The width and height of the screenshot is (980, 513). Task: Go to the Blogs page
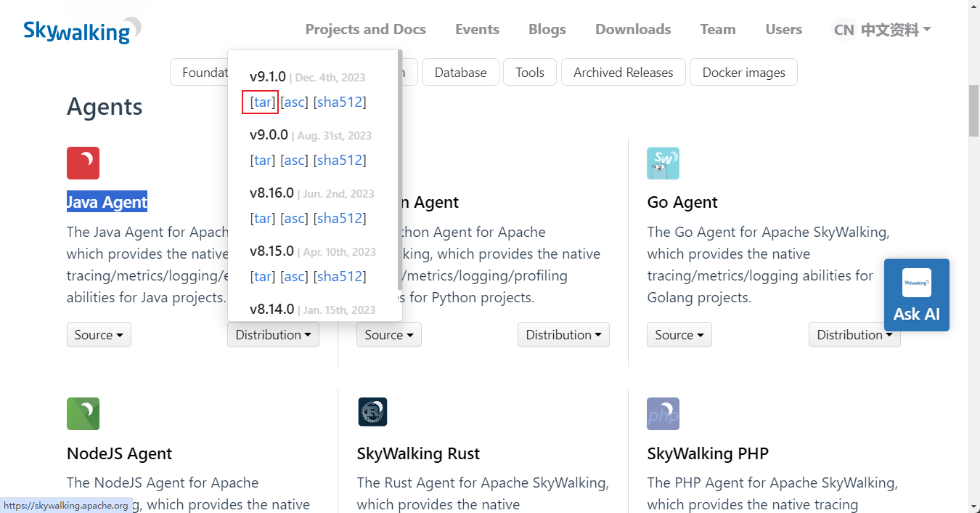click(x=547, y=30)
